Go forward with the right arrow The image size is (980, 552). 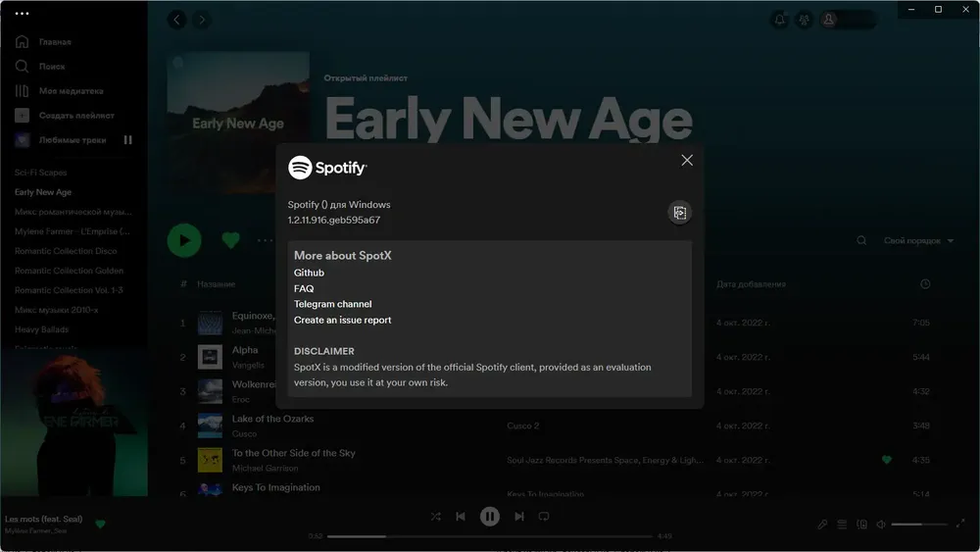click(201, 20)
